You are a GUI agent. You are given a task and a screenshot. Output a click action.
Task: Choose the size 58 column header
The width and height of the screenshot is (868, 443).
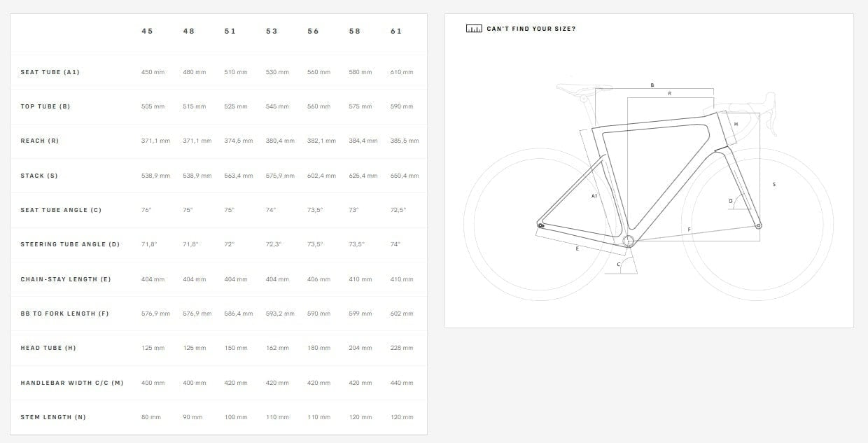click(355, 31)
